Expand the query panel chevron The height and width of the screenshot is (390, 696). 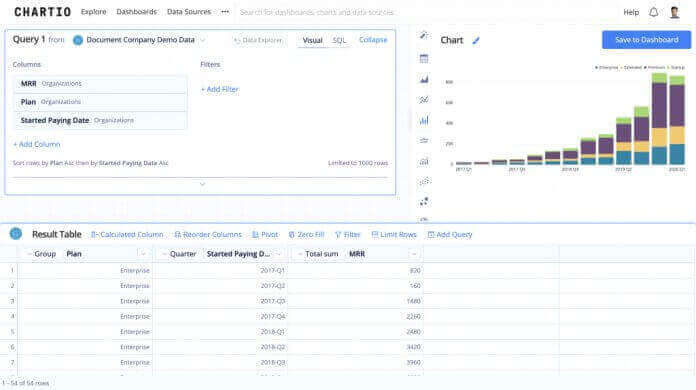click(x=202, y=184)
